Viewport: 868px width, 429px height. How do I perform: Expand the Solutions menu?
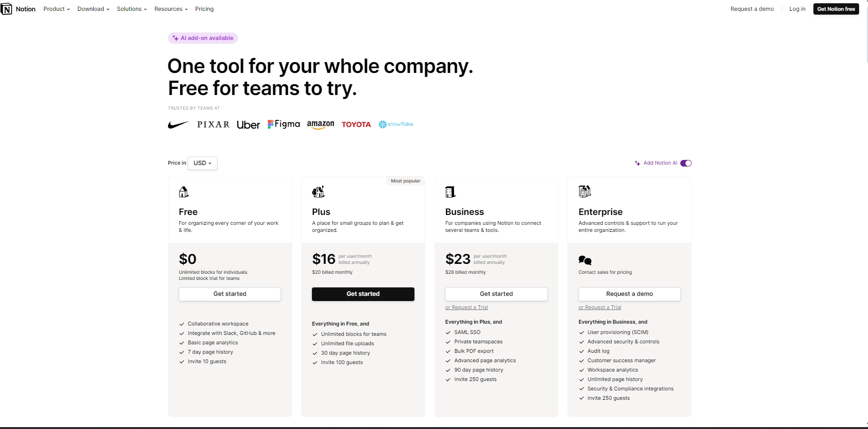(132, 9)
